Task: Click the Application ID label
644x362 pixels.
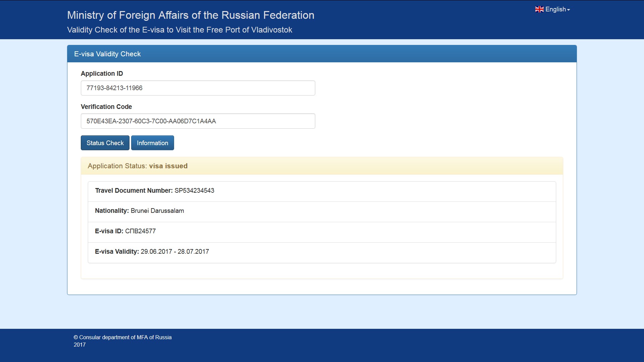Action: point(102,73)
